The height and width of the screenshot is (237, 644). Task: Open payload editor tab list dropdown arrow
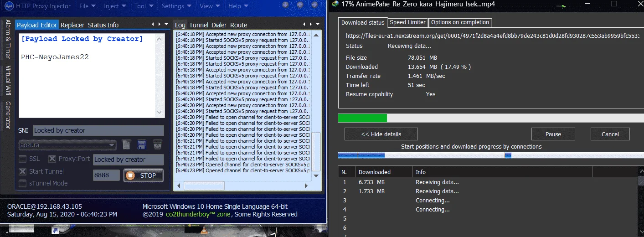(x=166, y=24)
